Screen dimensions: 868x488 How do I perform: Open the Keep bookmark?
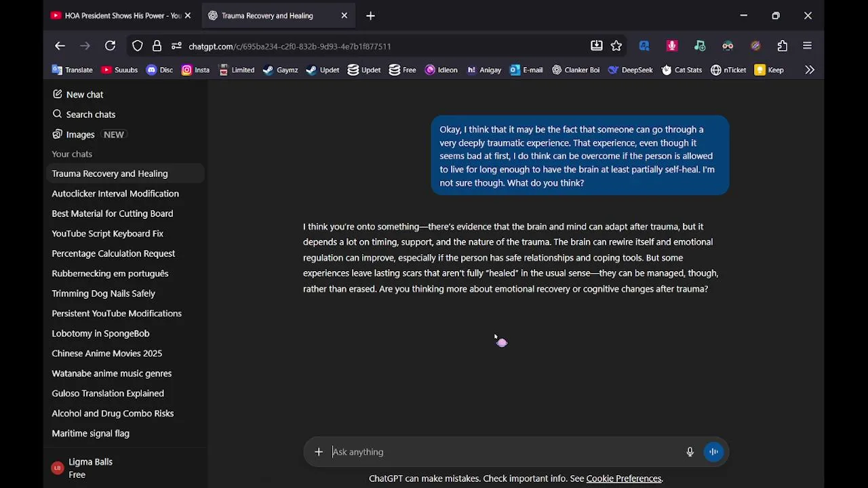coord(770,70)
